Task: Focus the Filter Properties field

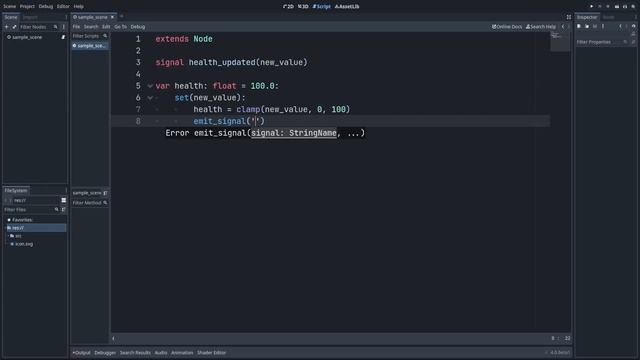Action: [x=602, y=42]
